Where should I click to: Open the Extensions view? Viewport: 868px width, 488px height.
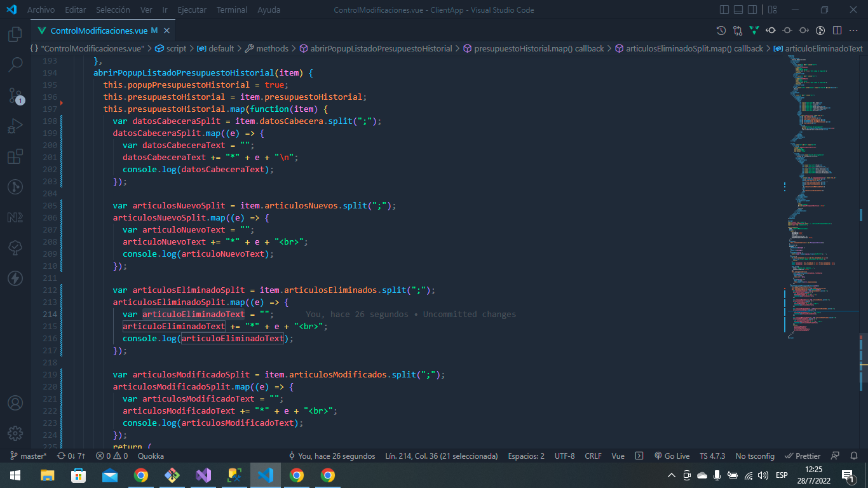15,156
